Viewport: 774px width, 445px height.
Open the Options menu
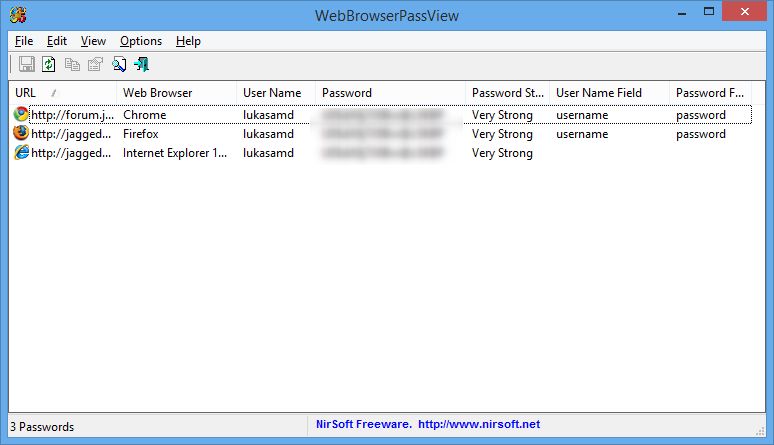(141, 41)
